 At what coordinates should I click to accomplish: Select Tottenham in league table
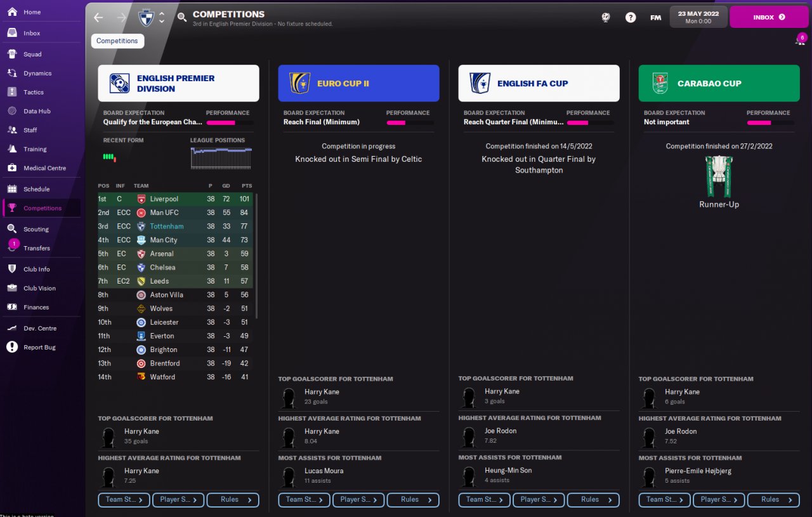175,226
